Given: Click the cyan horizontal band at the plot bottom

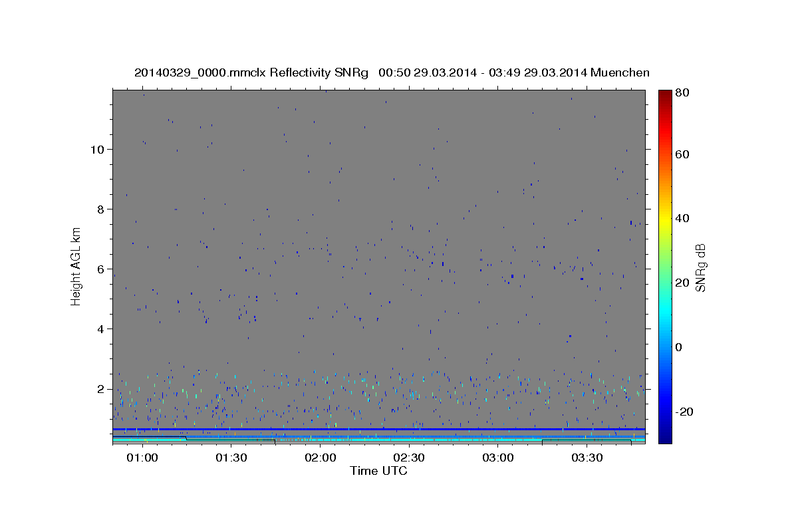Looking at the screenshot, I should click(x=379, y=440).
